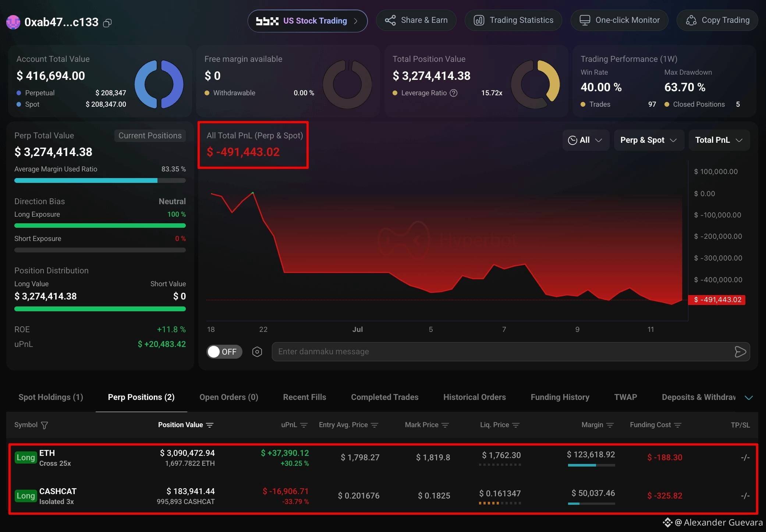766x532 pixels.
Task: Click the CASHCAT row Long badge
Action: click(26, 496)
